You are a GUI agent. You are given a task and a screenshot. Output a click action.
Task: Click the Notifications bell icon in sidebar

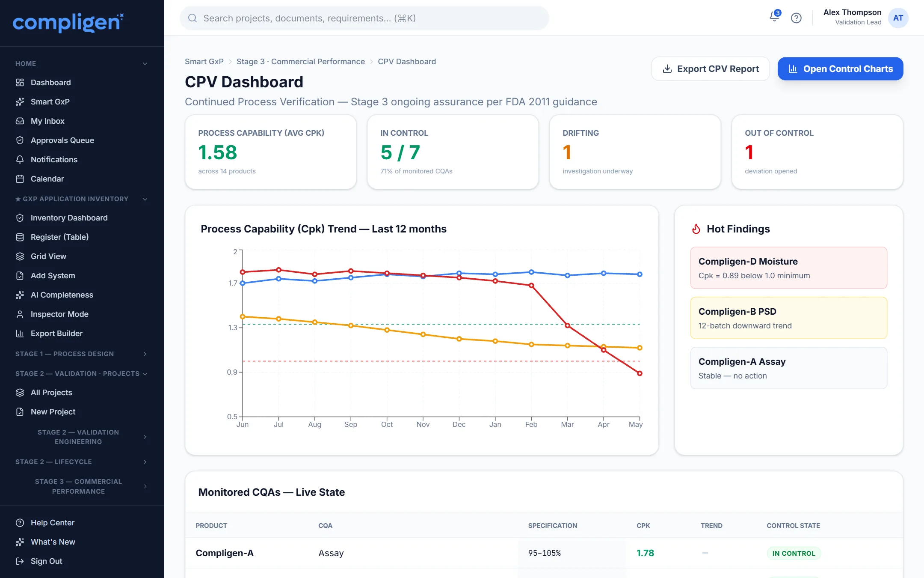20,159
